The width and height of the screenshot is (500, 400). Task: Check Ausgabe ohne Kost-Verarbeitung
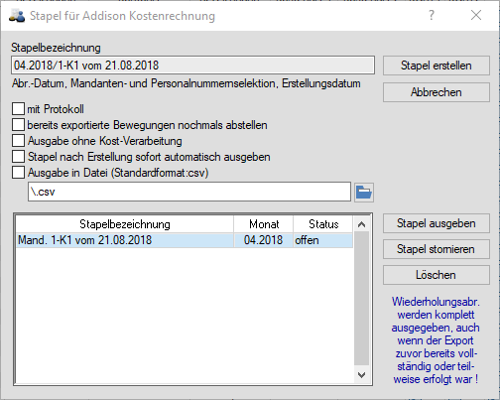click(18, 141)
